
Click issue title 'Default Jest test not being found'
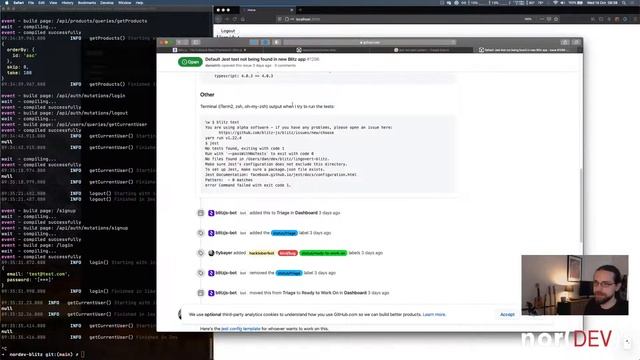[x=256, y=59]
